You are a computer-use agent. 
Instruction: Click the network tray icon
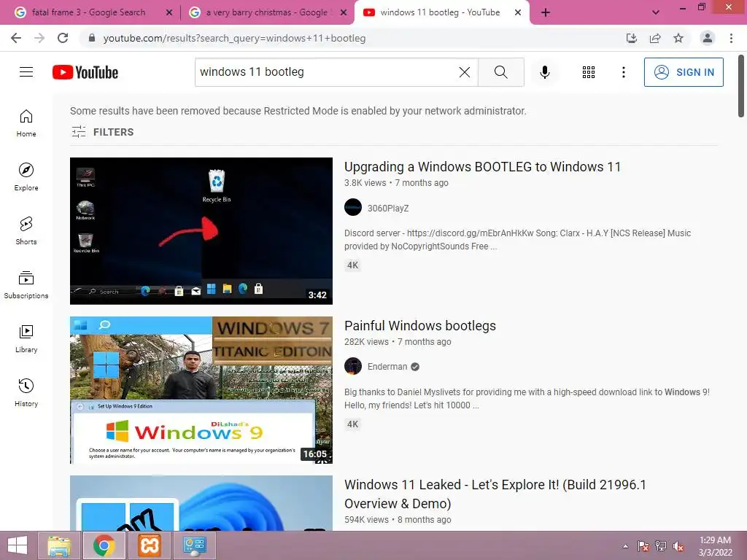point(661,546)
